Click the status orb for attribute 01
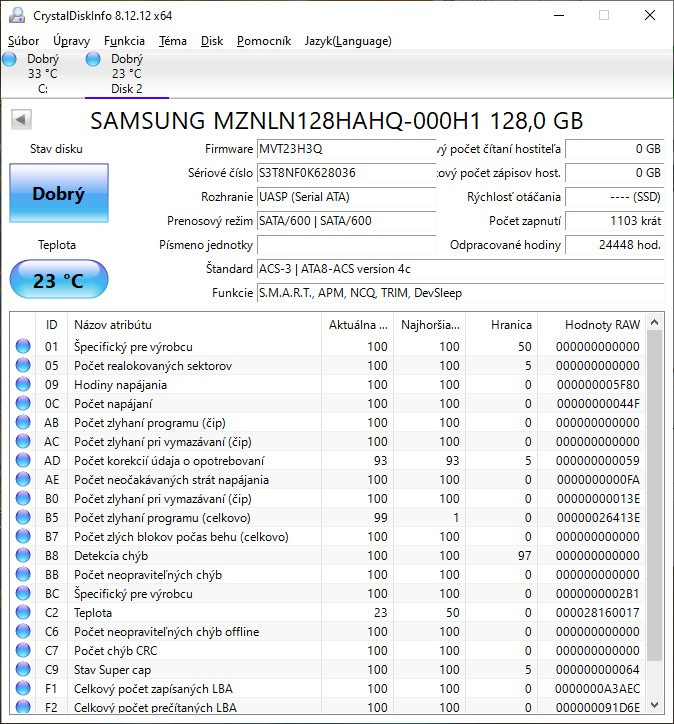Viewport: 674px width, 724px height. [x=23, y=346]
